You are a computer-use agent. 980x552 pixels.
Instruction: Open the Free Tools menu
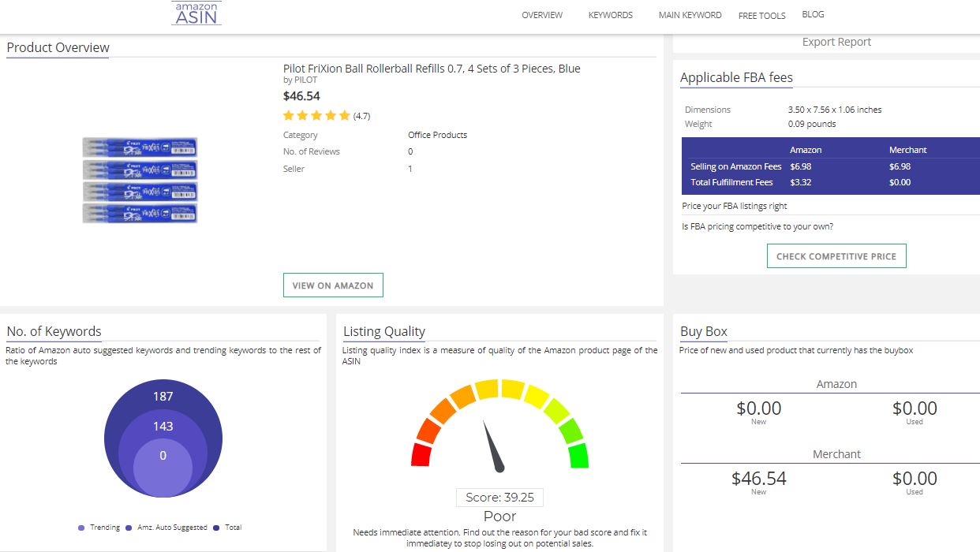point(761,16)
